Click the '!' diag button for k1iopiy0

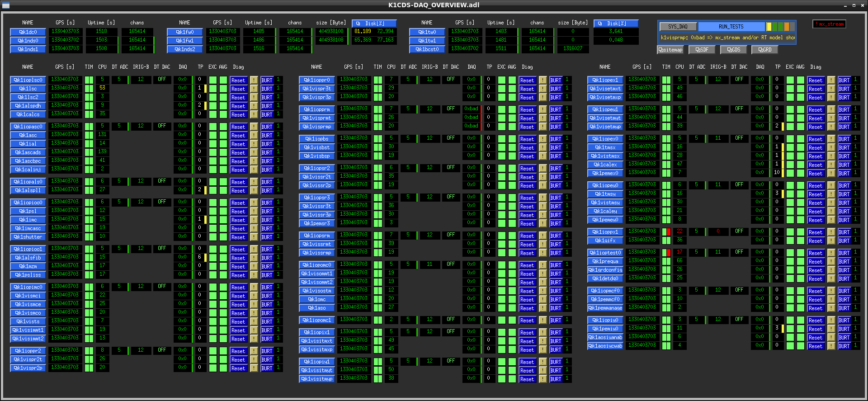(831, 320)
